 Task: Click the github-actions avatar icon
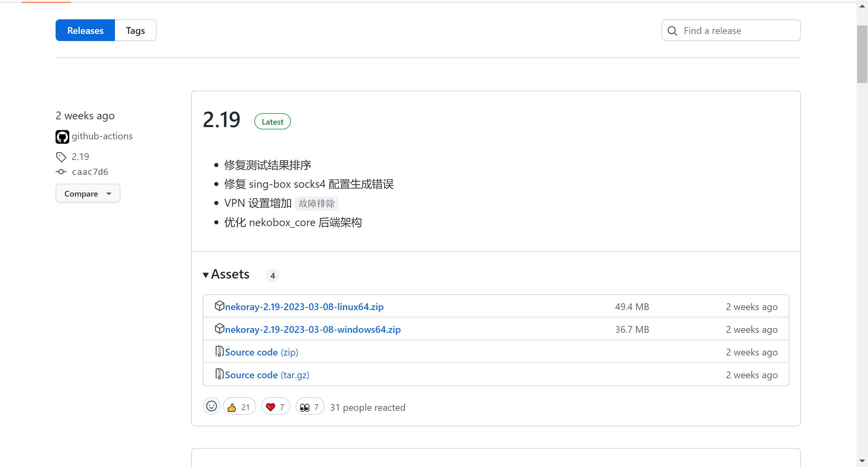coord(62,137)
